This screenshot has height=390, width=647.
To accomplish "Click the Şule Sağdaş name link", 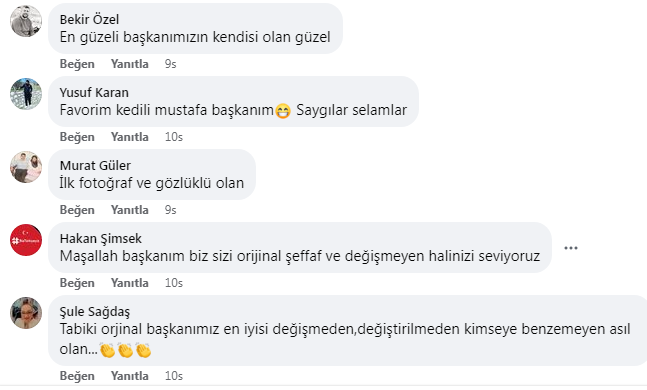I will click(95, 312).
